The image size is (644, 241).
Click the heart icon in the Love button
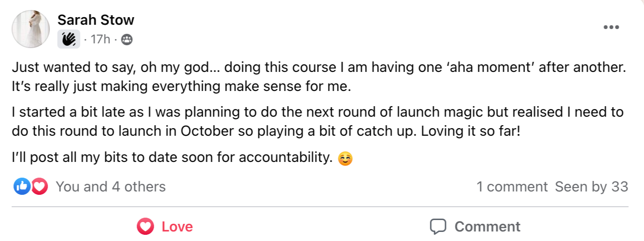point(145,226)
